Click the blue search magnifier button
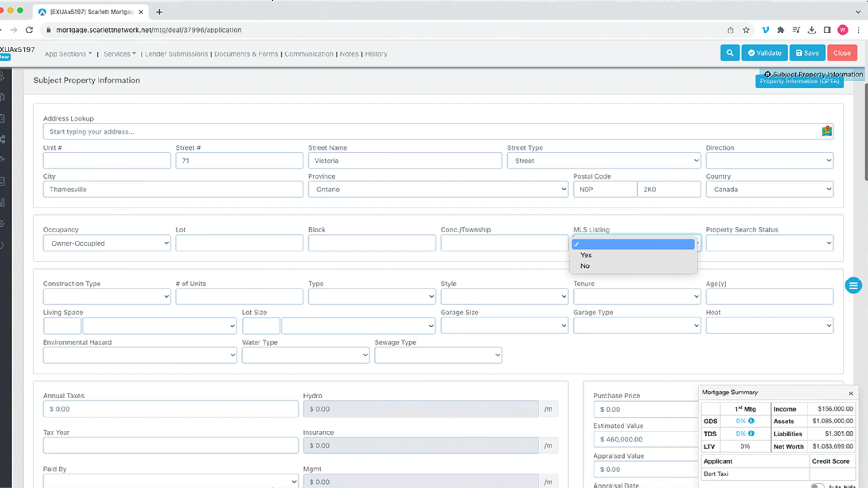 click(730, 53)
